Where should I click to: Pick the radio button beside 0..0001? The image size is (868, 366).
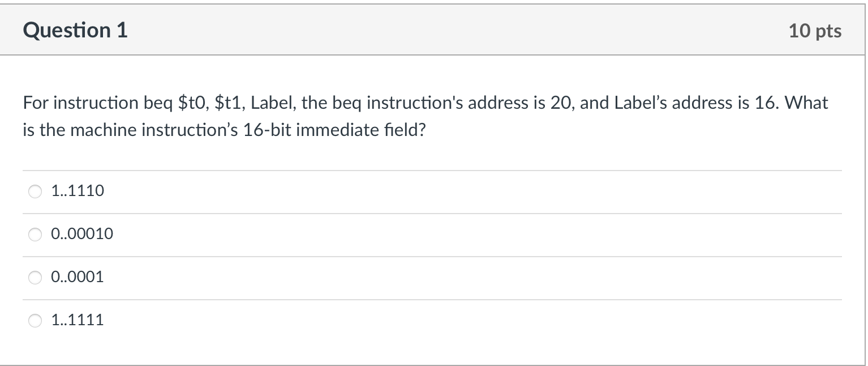35,277
